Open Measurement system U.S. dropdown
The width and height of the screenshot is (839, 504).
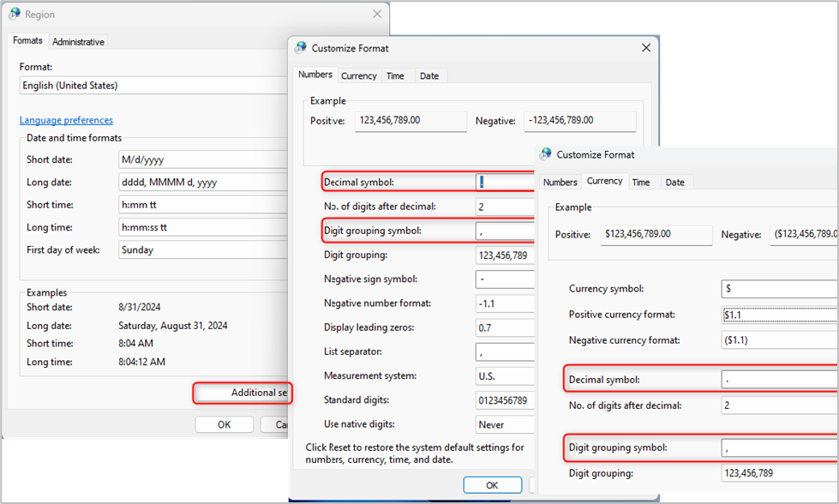(505, 376)
